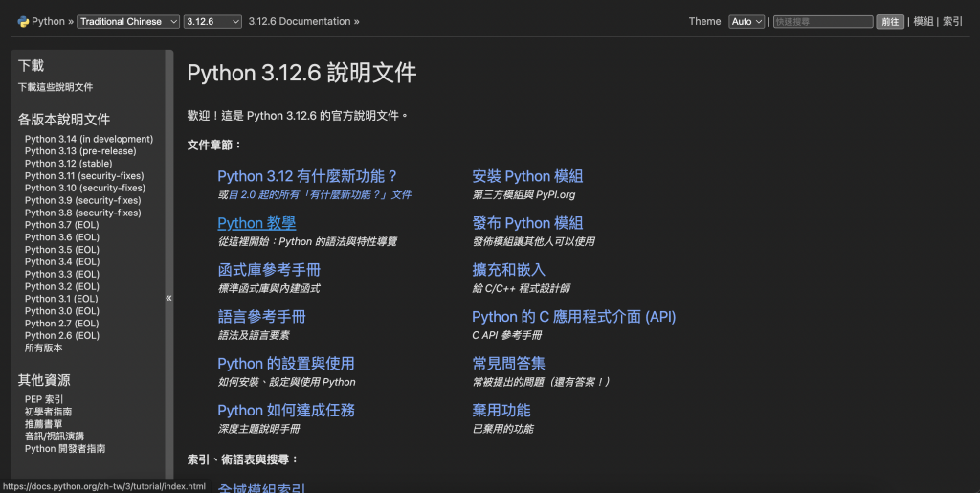Open the Python 教學 tutorial link

coord(256,223)
